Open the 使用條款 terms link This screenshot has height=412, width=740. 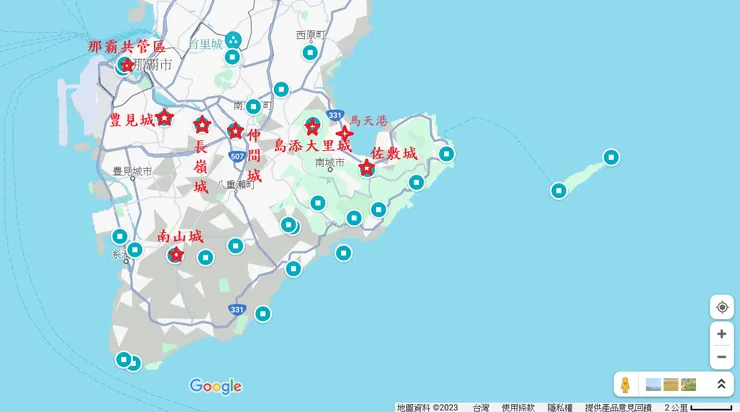pyautogui.click(x=518, y=407)
